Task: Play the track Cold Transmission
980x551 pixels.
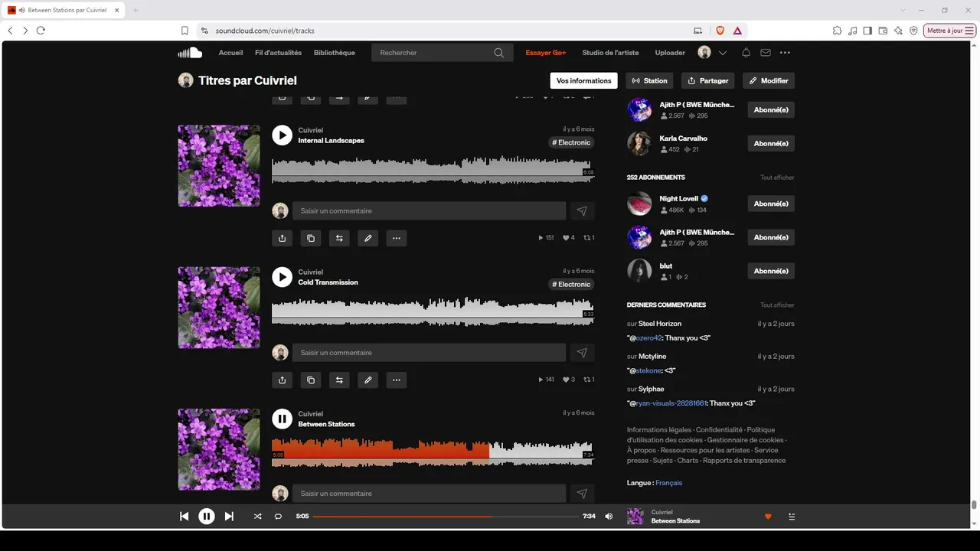Action: pos(283,277)
